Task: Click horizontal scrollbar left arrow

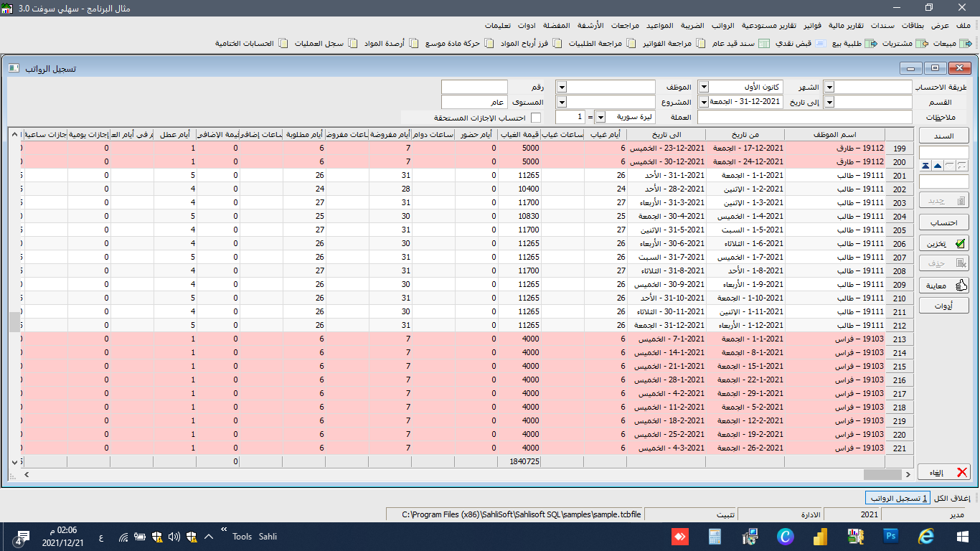Action: pyautogui.click(x=27, y=474)
